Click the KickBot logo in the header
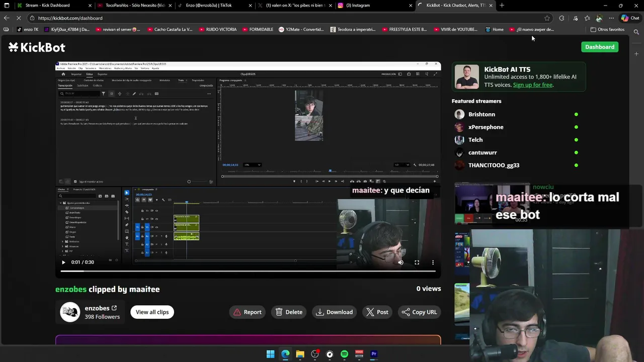The width and height of the screenshot is (644, 362). point(37,47)
